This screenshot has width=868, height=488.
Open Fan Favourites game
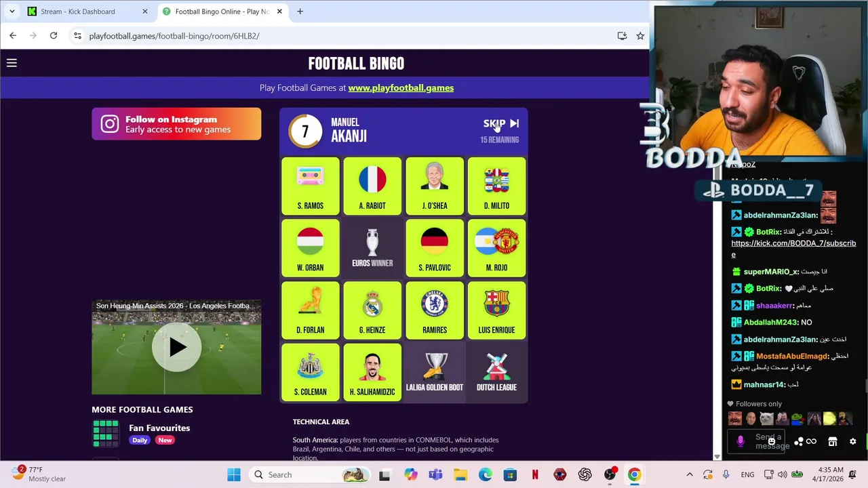pyautogui.click(x=159, y=428)
